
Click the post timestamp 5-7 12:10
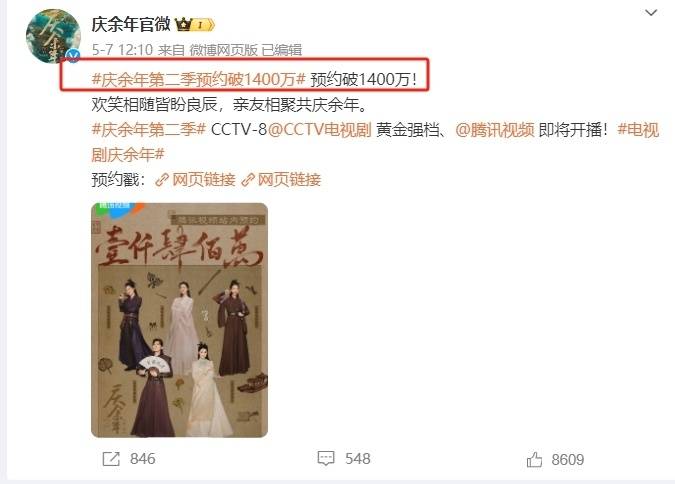click(x=122, y=50)
